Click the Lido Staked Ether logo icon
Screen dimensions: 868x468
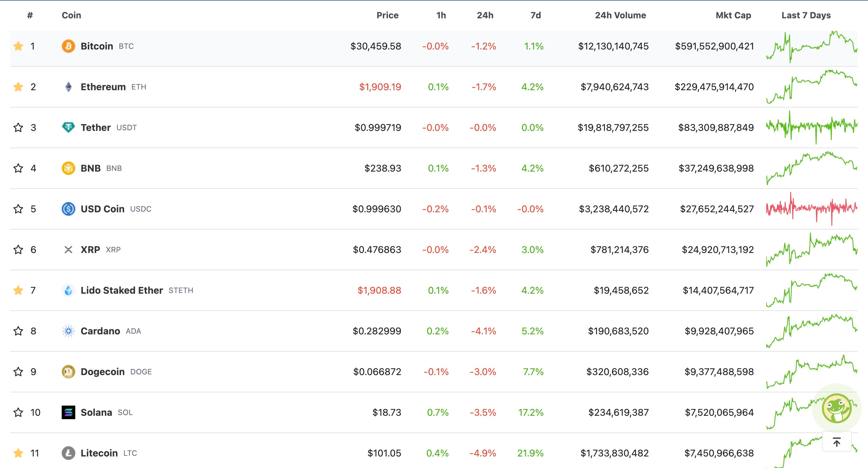(x=68, y=290)
